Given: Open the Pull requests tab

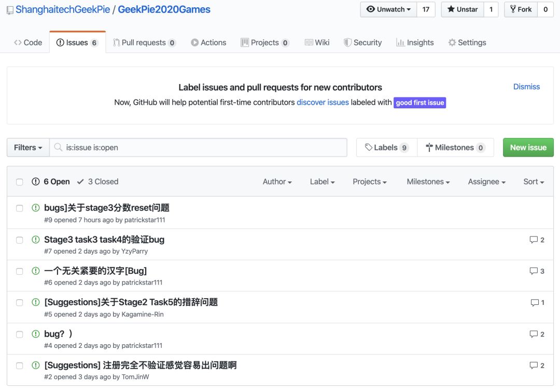Looking at the screenshot, I should click(144, 43).
